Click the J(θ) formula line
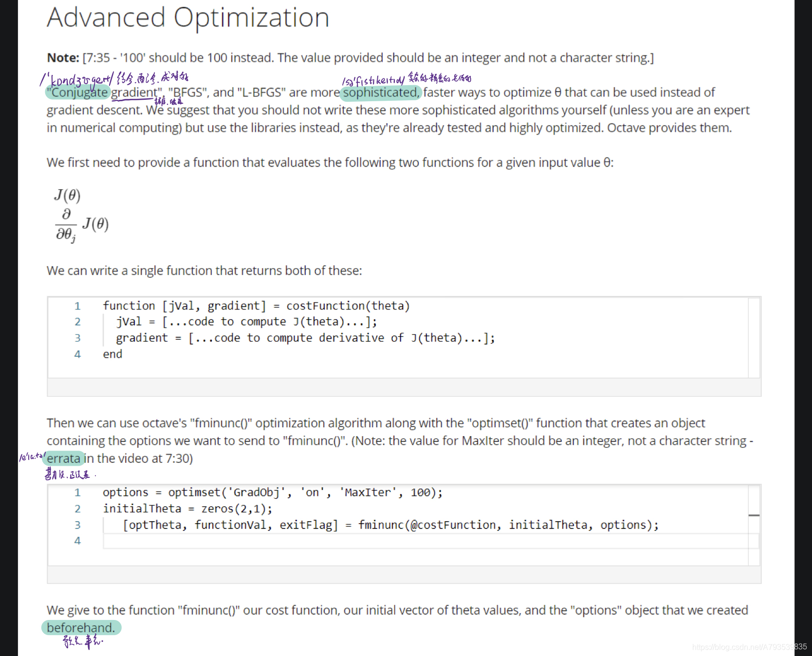812x656 pixels. [67, 195]
